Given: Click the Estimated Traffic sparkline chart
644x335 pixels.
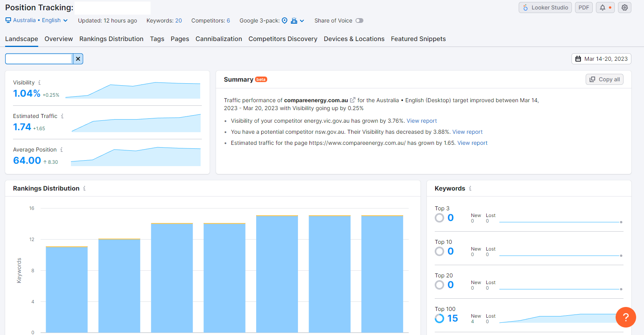Looking at the screenshot, I should point(136,123).
